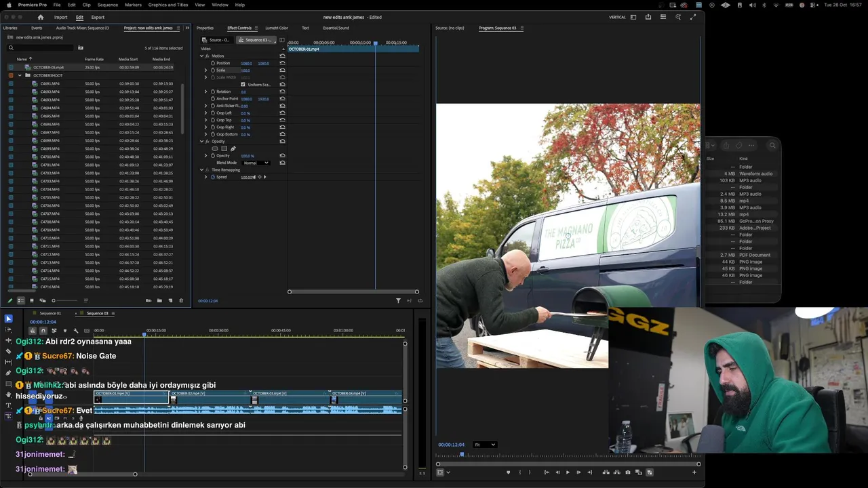Toggle Snap in timeline

click(x=43, y=331)
